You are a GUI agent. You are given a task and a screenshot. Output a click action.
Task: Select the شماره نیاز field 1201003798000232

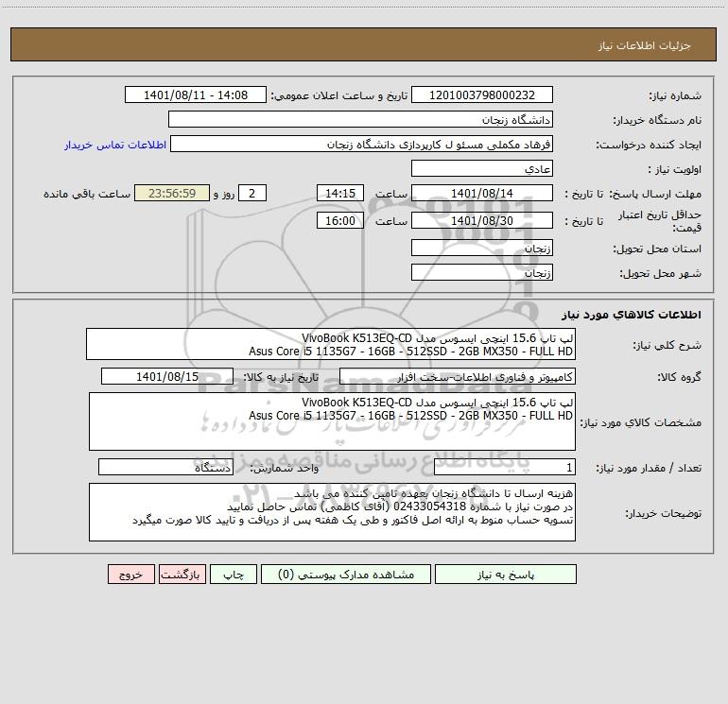click(x=482, y=94)
